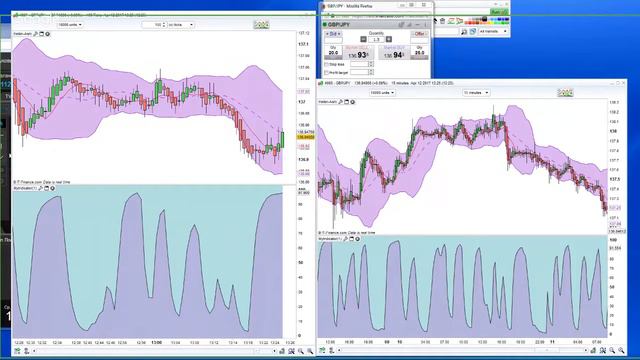Screen dimensions: 640x360
Task: Open left chart's timeframe dropdown
Action: pyautogui.click(x=181, y=25)
